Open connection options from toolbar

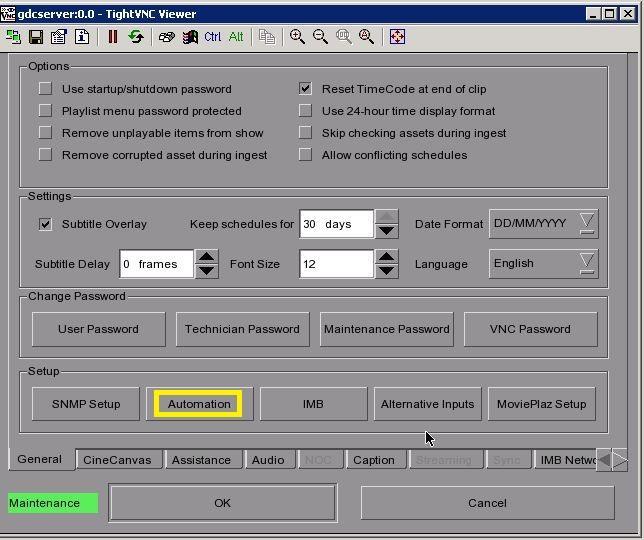(x=59, y=37)
